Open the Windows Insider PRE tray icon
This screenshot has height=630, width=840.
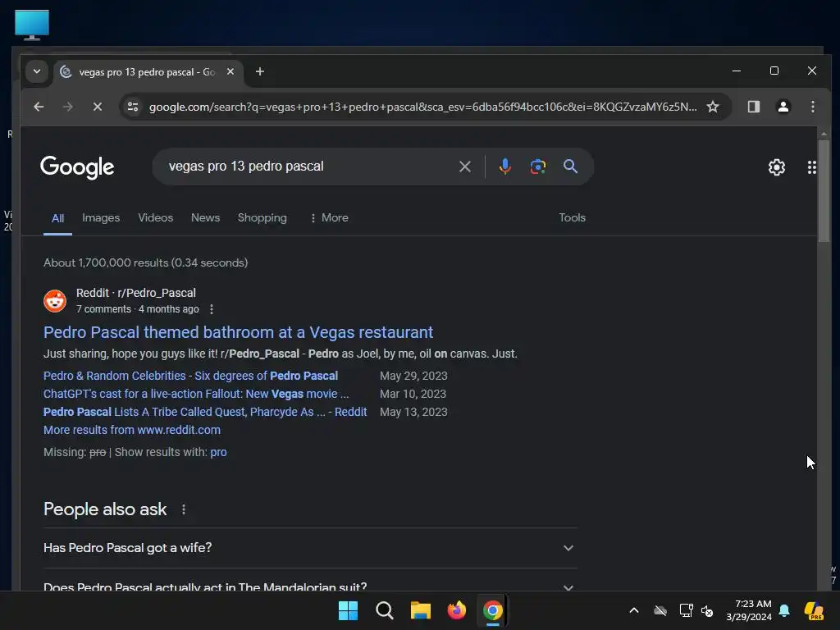pos(814,610)
